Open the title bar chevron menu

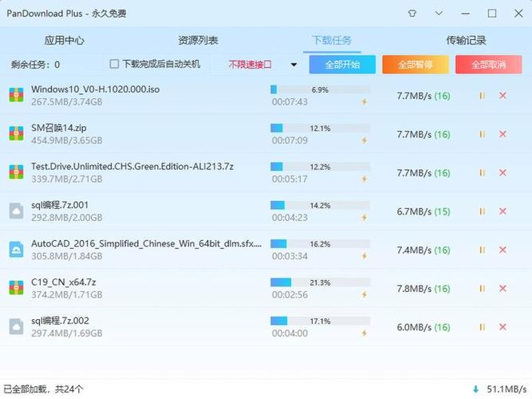[439, 14]
